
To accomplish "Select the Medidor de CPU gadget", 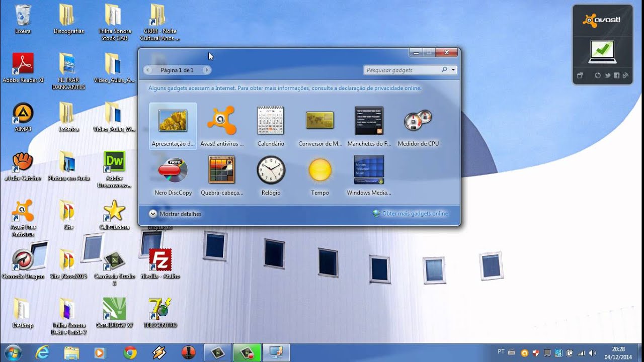I will 418,126.
